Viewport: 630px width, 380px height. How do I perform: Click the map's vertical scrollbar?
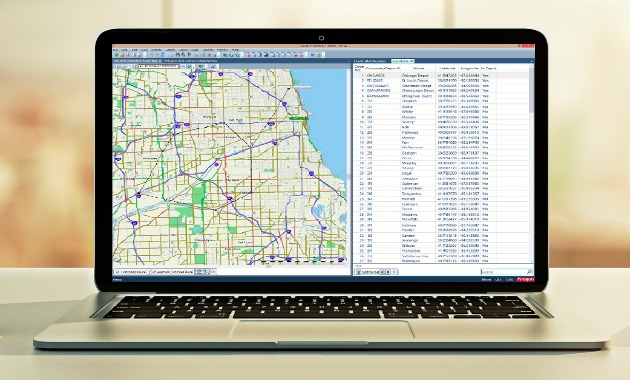click(348, 167)
